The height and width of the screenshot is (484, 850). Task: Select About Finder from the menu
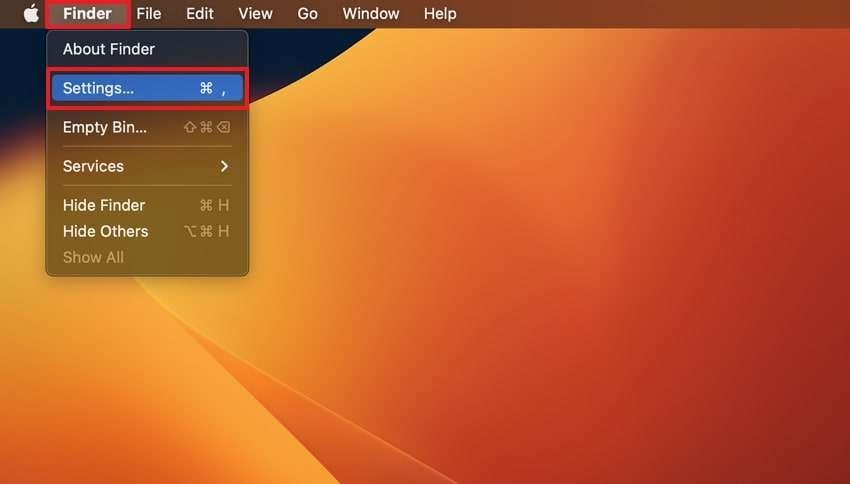click(x=147, y=49)
